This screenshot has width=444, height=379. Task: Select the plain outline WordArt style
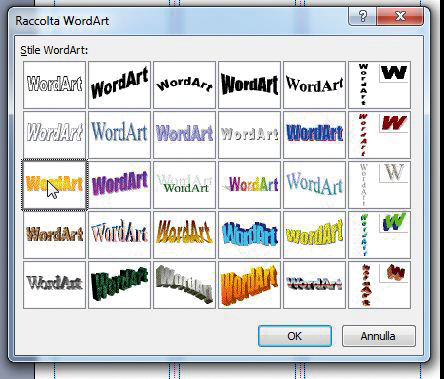tap(55, 85)
